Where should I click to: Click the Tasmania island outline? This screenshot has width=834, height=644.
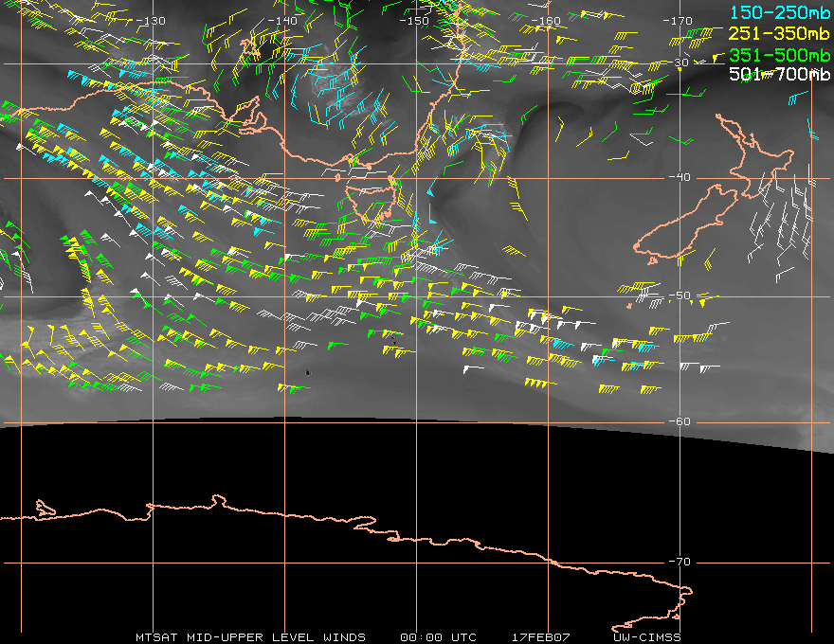[x=372, y=204]
